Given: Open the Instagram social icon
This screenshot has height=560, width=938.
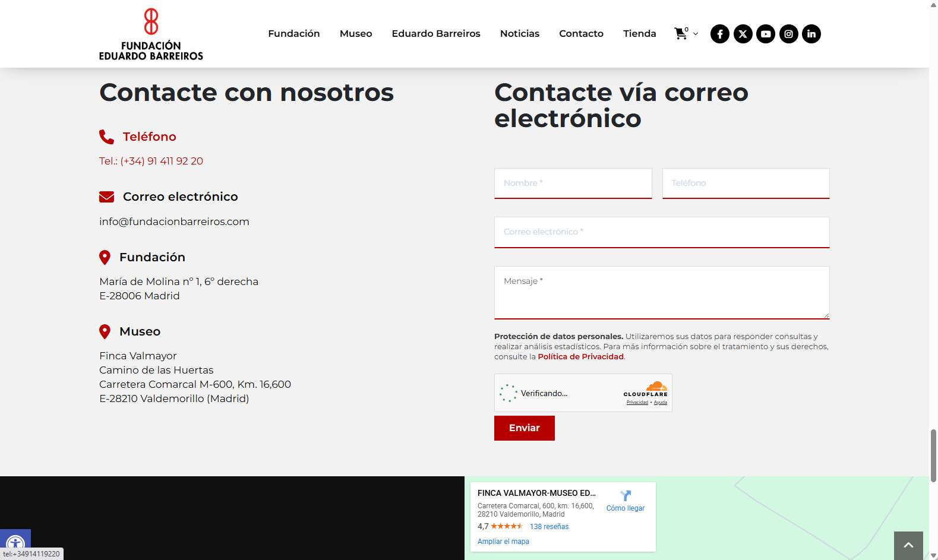Looking at the screenshot, I should [788, 34].
